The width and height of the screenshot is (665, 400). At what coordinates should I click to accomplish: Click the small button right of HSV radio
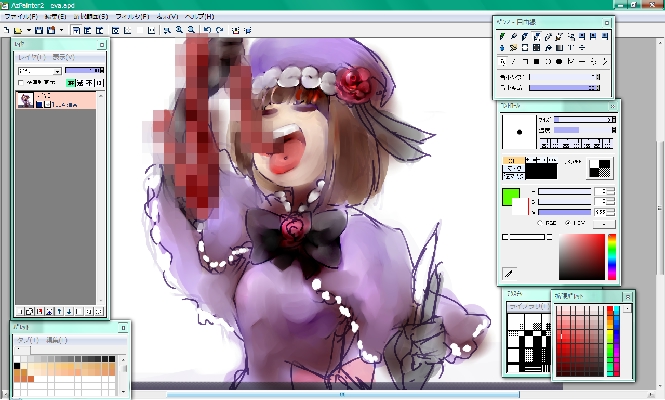[x=604, y=223]
